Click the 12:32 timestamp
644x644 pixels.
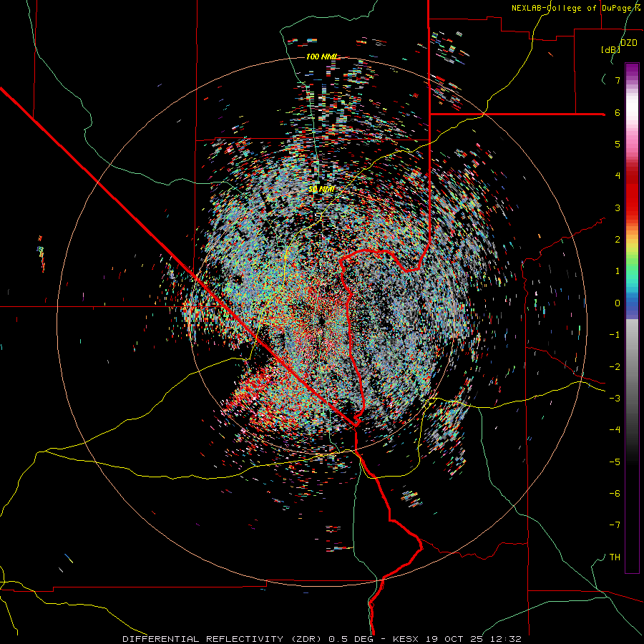tap(507, 639)
